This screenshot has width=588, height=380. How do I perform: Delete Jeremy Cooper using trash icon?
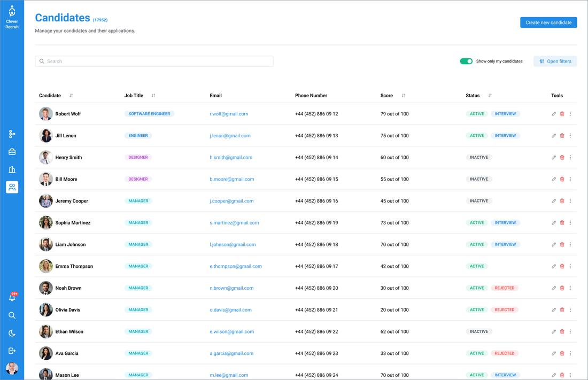point(562,201)
